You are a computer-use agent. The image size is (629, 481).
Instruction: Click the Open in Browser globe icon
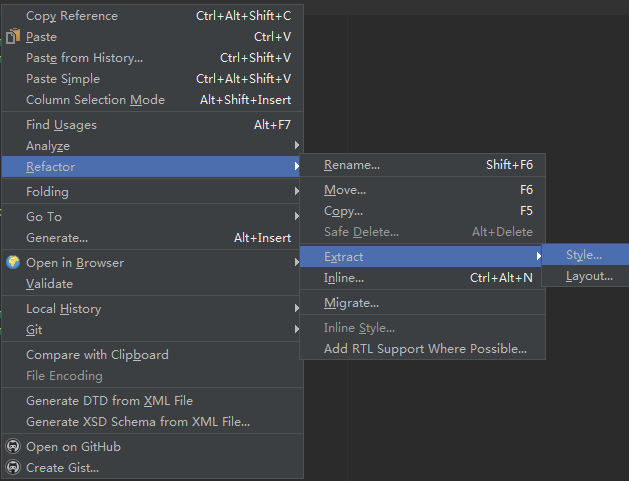(13, 262)
